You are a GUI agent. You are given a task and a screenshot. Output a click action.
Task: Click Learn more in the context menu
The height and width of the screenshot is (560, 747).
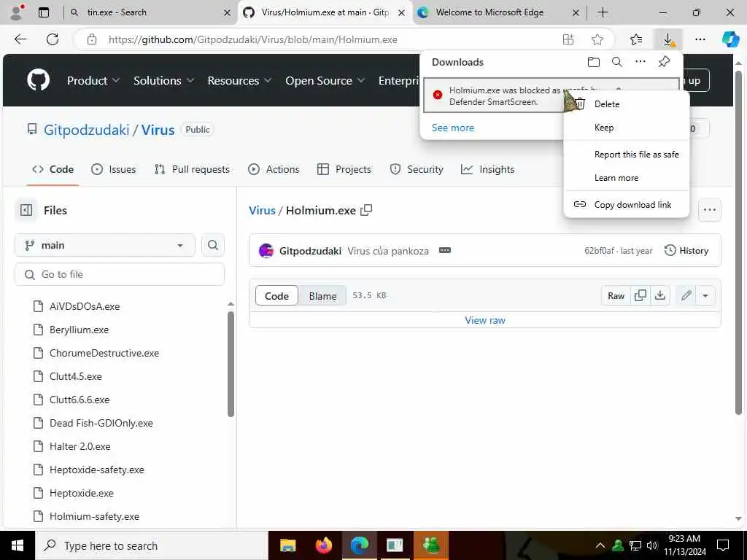pos(626,178)
